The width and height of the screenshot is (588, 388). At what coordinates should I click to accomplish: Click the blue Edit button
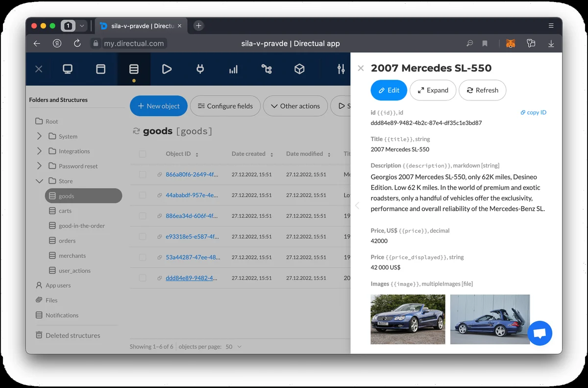click(x=389, y=90)
